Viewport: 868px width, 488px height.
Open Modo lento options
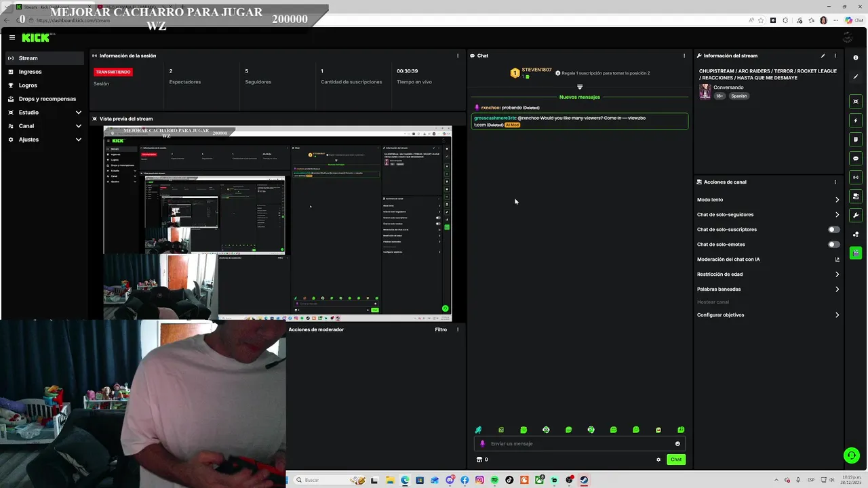[x=768, y=200]
